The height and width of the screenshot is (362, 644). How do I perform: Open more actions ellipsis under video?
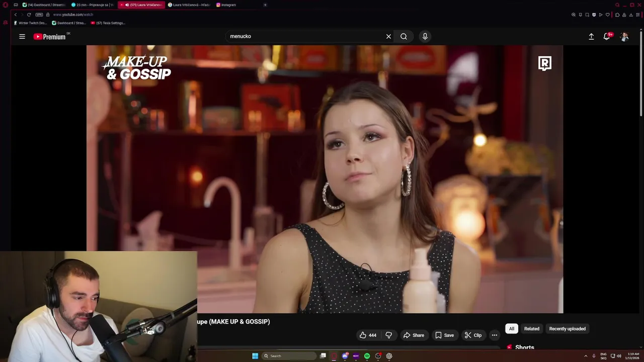click(495, 335)
